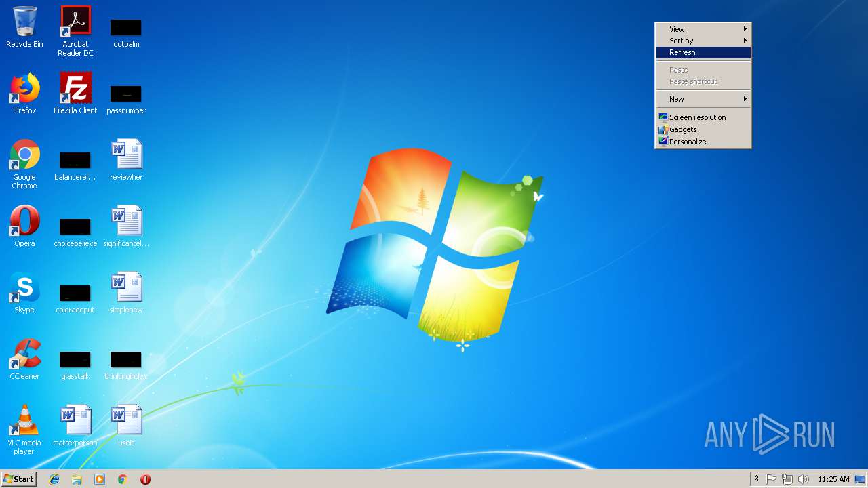Select the VLC media player shortcut
This screenshot has width=868, height=488.
[x=24, y=430]
